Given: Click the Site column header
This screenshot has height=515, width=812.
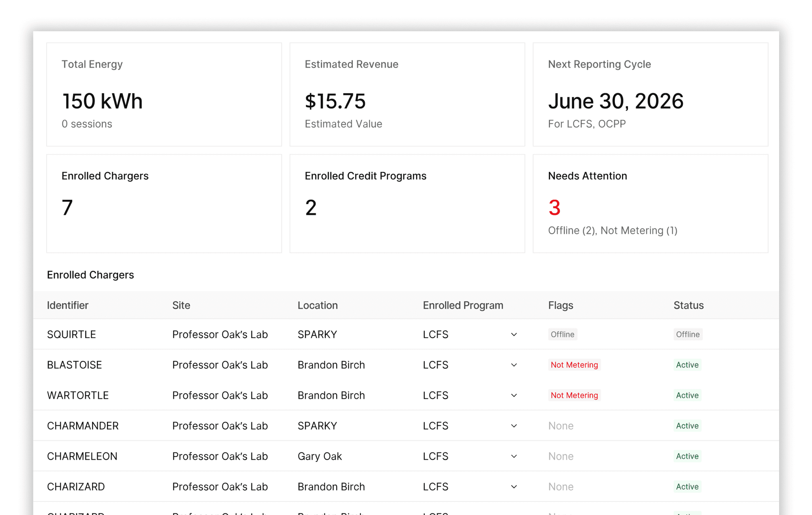Looking at the screenshot, I should (181, 305).
